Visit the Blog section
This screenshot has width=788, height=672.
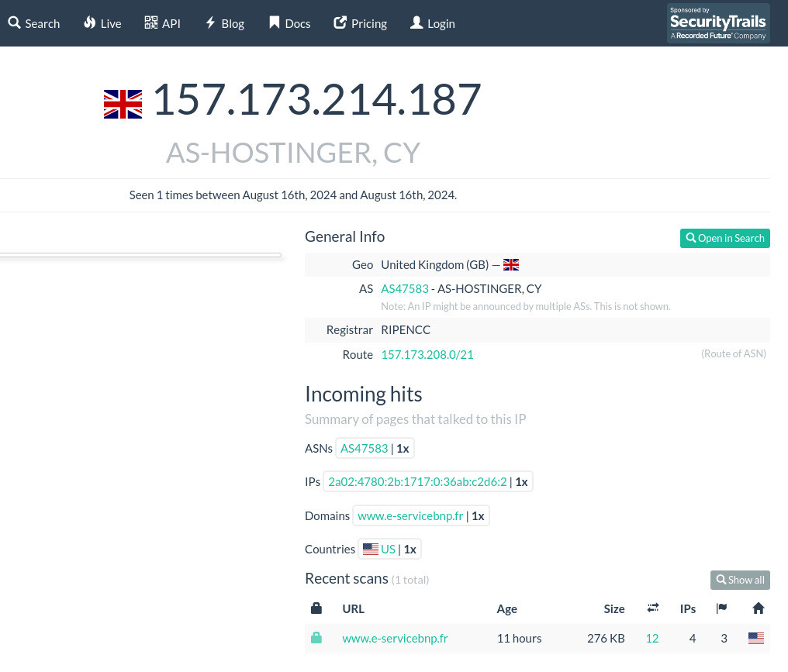click(x=225, y=23)
